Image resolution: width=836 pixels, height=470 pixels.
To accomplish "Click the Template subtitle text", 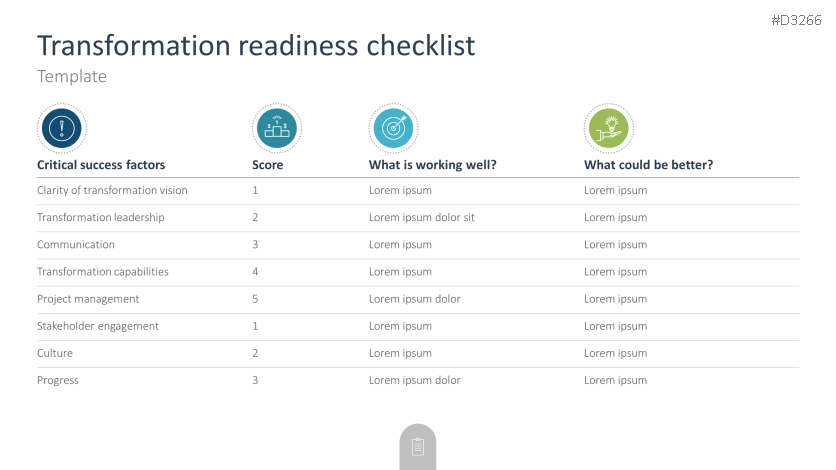I will [72, 76].
